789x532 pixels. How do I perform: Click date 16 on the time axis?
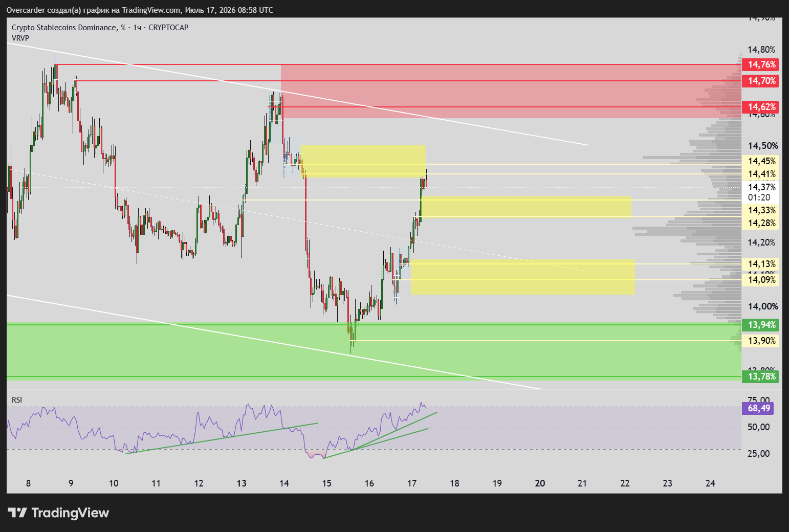coord(369,483)
